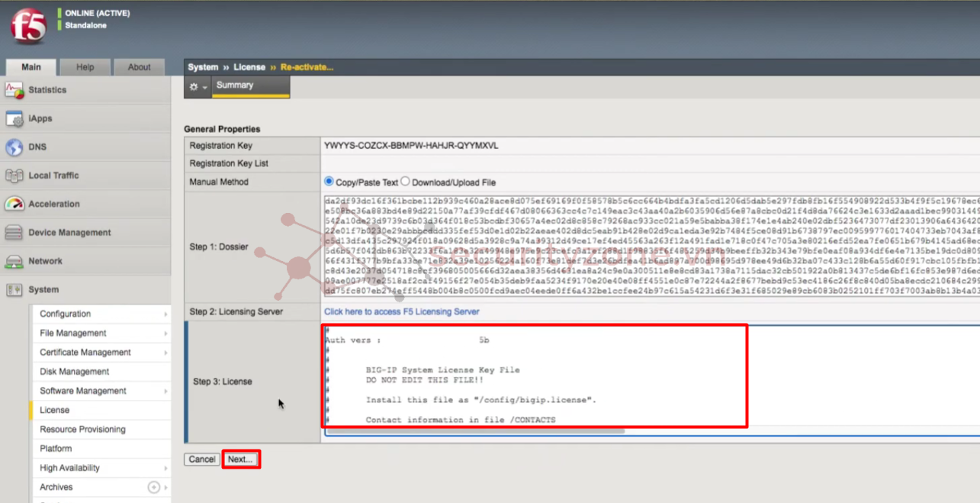980x503 pixels.
Task: Expand the High Availability submenu arrow
Action: 165,469
